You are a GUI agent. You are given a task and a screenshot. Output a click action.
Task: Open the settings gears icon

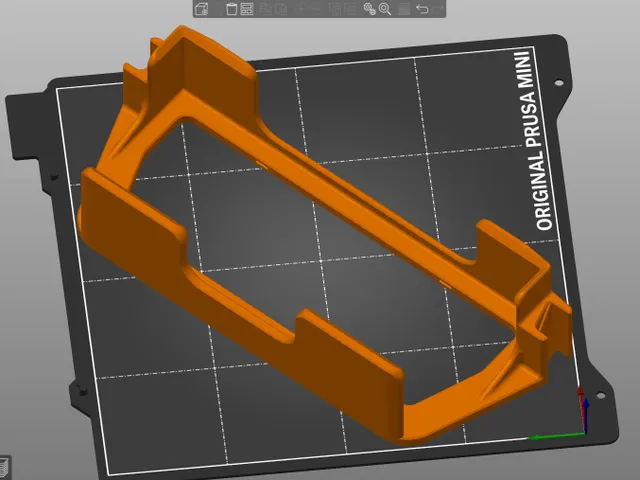click(370, 9)
